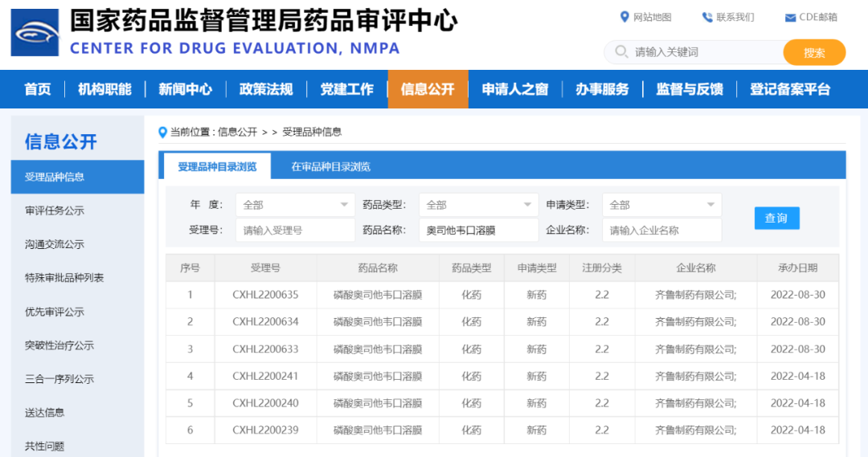868x457 pixels.
Task: Click the blue 查询 query button
Action: coord(776,218)
